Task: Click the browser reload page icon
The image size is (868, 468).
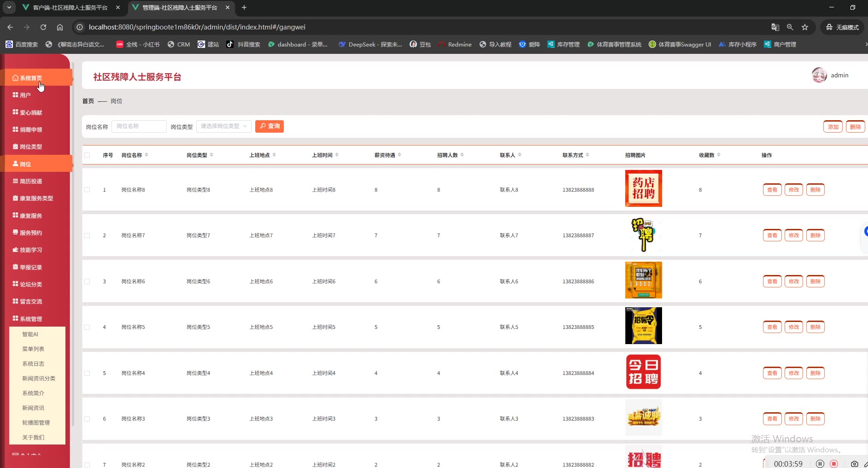Action: pos(43,27)
